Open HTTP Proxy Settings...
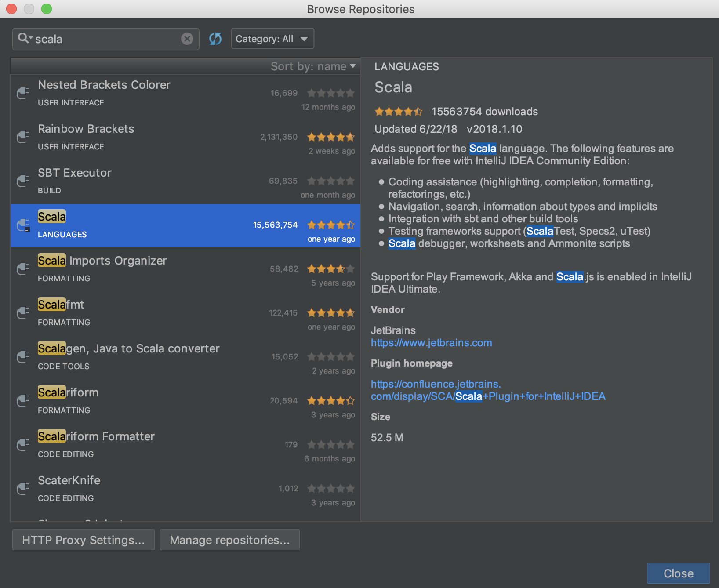Image resolution: width=719 pixels, height=588 pixels. click(84, 540)
